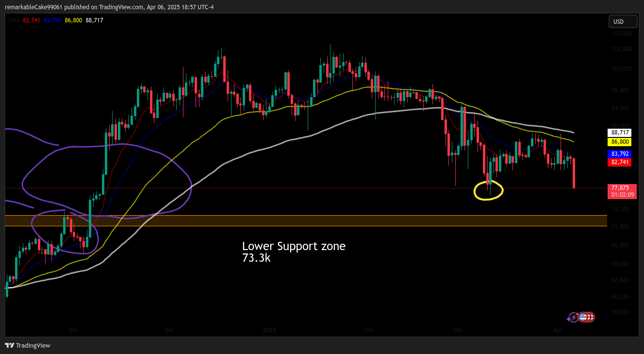Click the remarkableCake99061 publisher header text
Image resolution: width=644 pixels, height=354 pixels.
(34, 7)
